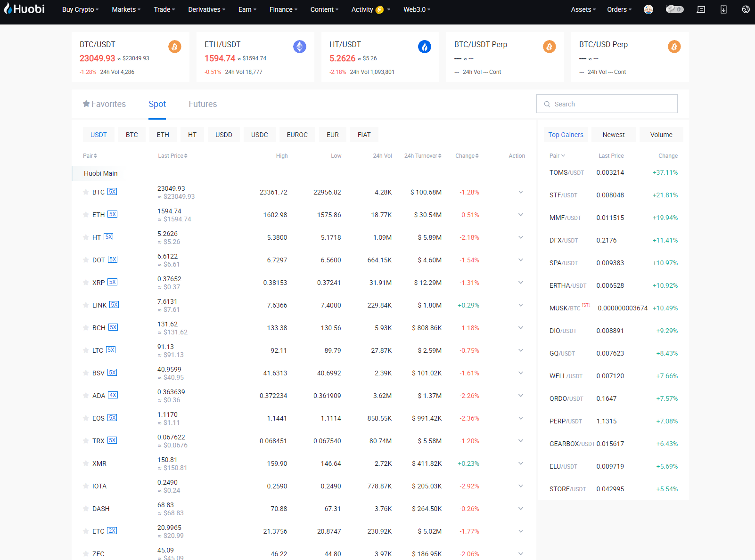The height and width of the screenshot is (560, 755).
Task: Open the language globe icon
Action: 746,9
